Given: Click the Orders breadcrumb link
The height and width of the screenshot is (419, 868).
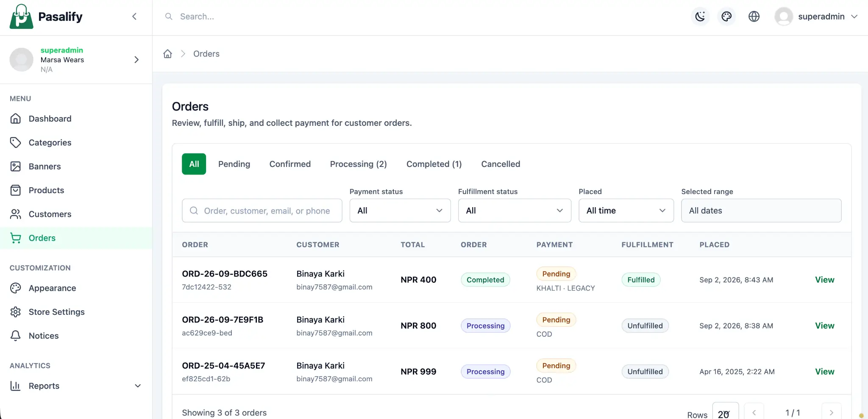Looking at the screenshot, I should (x=206, y=54).
